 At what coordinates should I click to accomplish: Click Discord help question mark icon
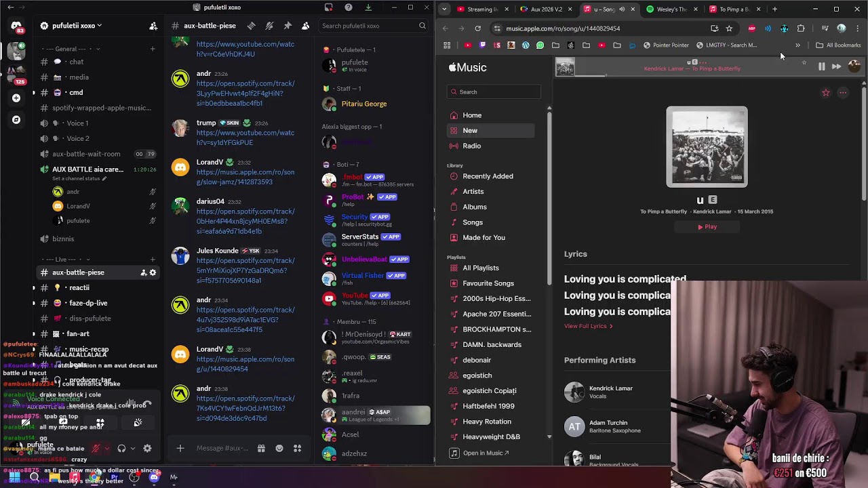(x=349, y=7)
